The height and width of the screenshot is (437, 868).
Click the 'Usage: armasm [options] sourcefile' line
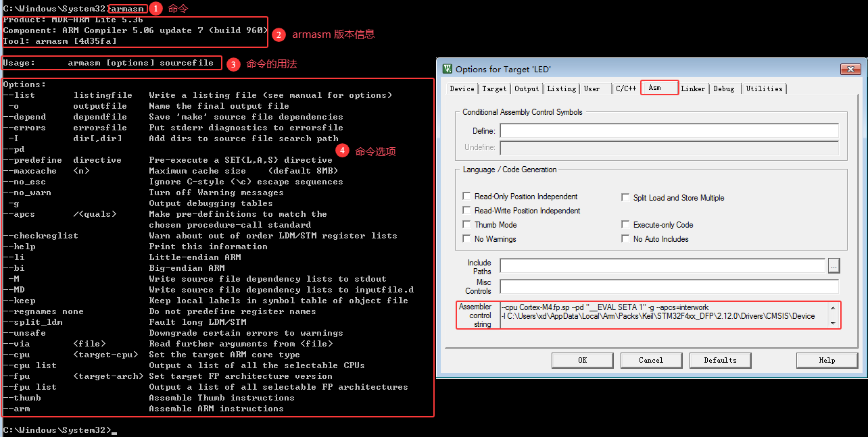(108, 63)
